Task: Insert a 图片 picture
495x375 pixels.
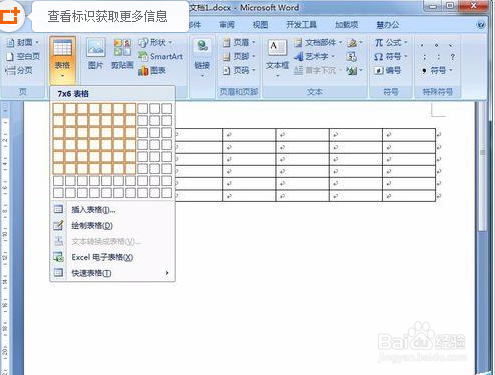Action: point(96,53)
